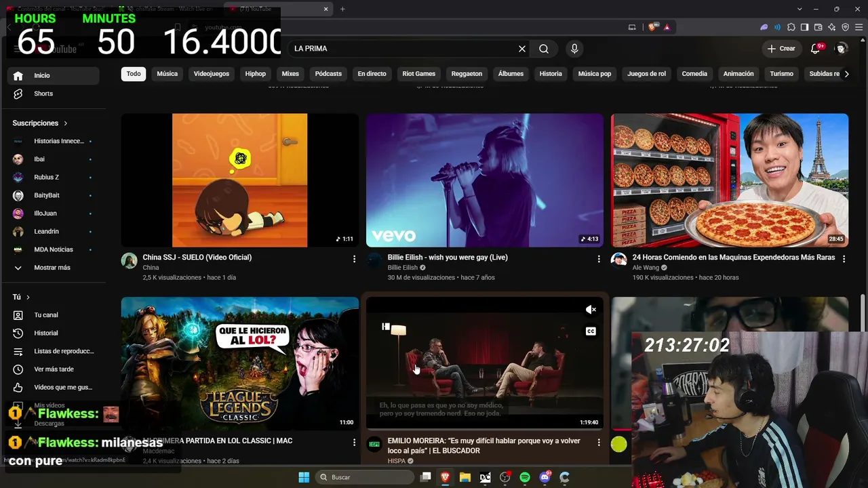Open the China channel avatar

tap(129, 261)
